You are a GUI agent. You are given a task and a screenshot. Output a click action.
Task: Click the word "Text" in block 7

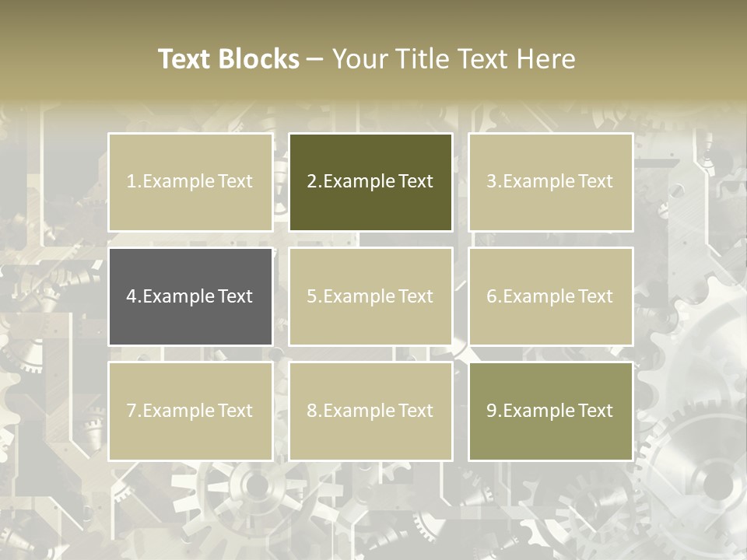point(235,411)
